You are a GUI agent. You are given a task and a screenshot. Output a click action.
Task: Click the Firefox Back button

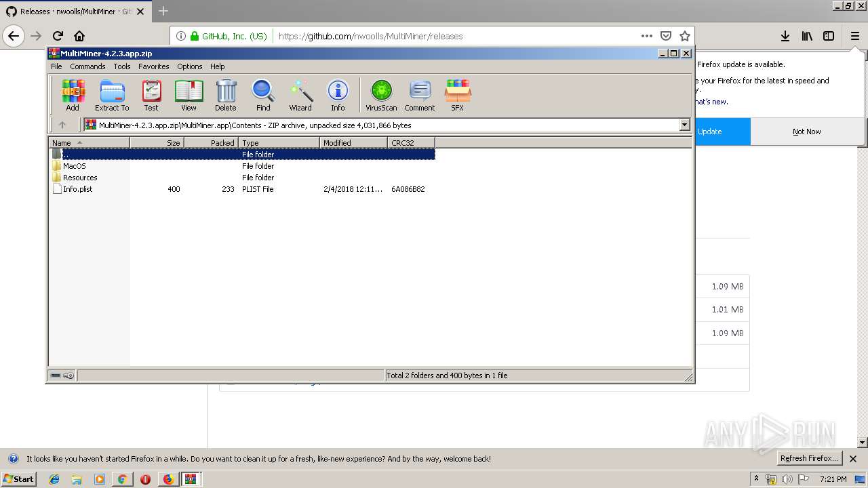14,36
